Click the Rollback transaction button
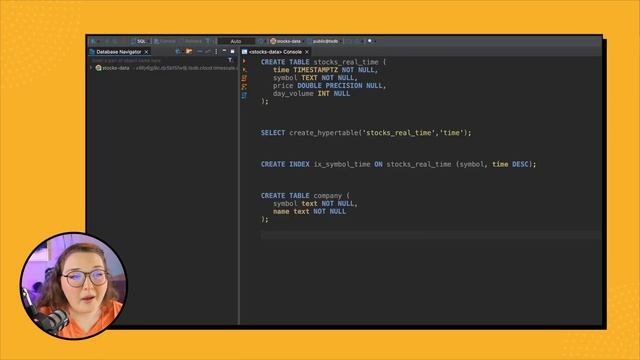This screenshot has height=360, width=640. click(191, 41)
